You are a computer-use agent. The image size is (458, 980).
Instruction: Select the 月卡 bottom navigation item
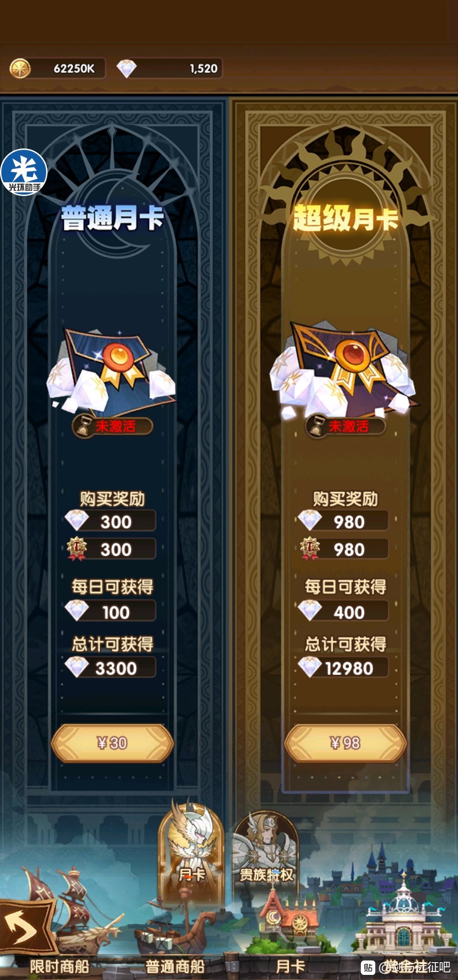(x=290, y=966)
